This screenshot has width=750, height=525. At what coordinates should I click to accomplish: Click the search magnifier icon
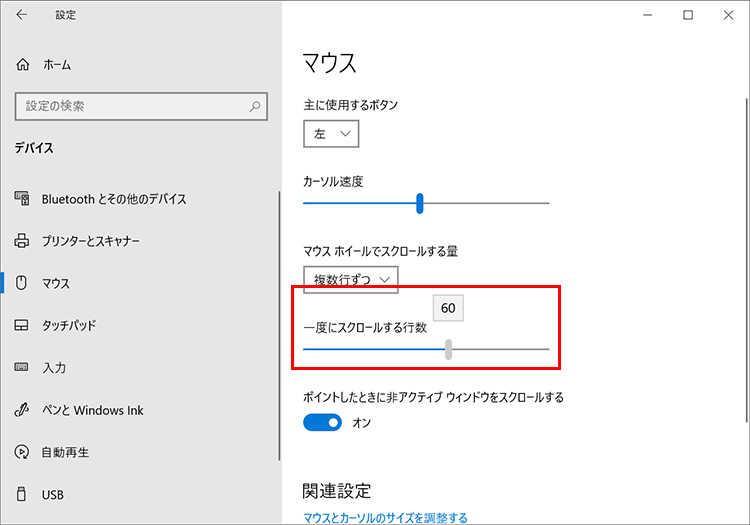(256, 105)
